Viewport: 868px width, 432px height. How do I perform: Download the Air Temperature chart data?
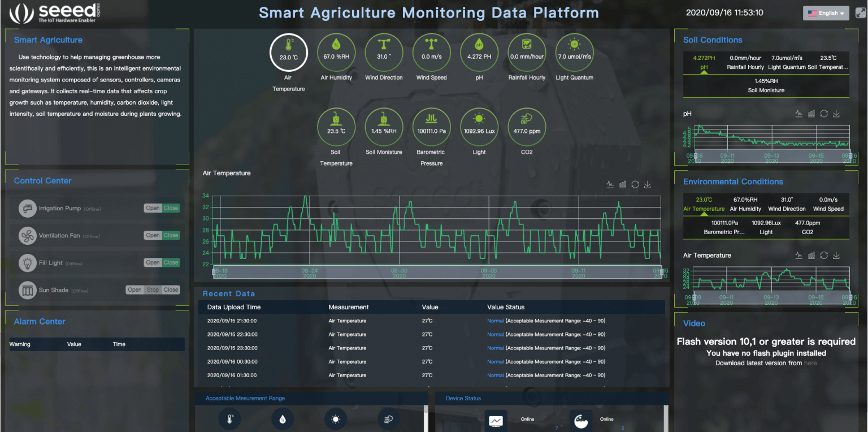pyautogui.click(x=648, y=184)
